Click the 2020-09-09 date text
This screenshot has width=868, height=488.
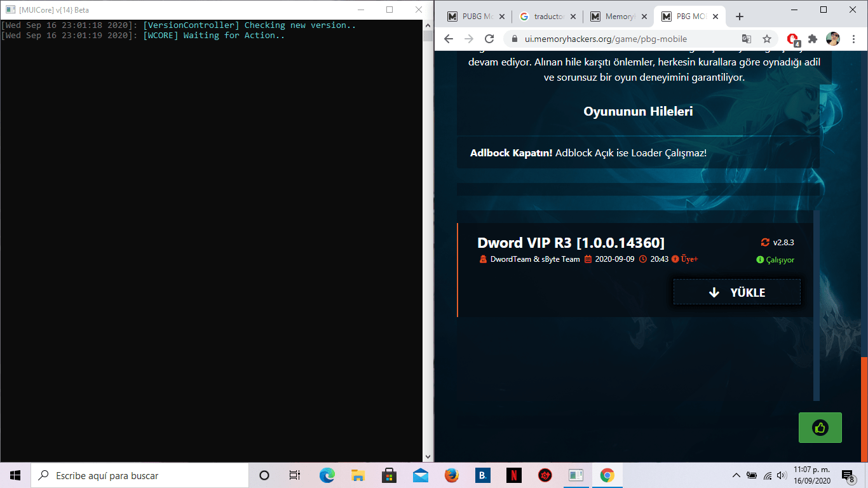pos(614,259)
